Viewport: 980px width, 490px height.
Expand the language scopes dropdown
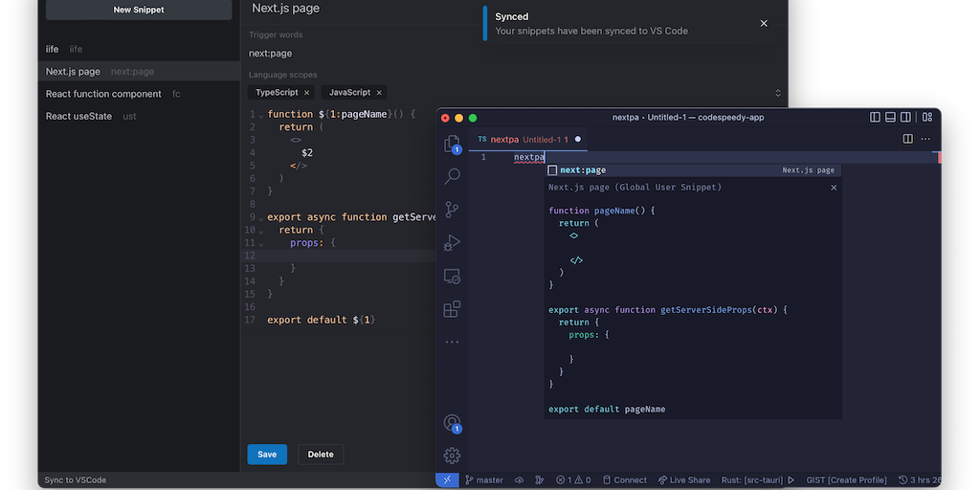777,93
